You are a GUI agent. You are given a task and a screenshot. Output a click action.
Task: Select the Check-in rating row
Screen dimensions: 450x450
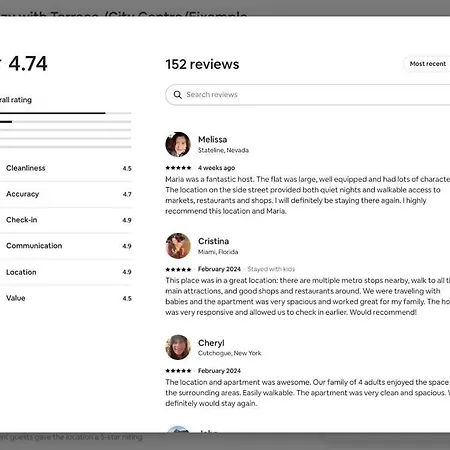coord(66,220)
